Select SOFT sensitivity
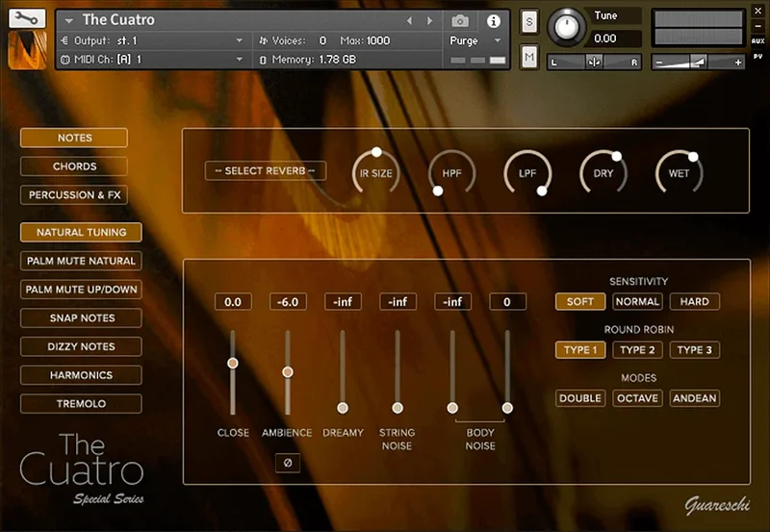The width and height of the screenshot is (770, 532). click(580, 301)
